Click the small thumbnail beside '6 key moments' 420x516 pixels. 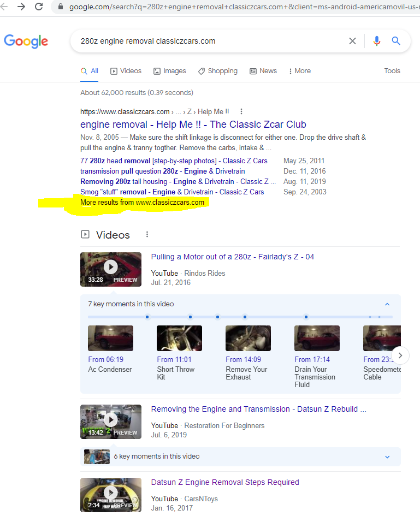(x=97, y=457)
